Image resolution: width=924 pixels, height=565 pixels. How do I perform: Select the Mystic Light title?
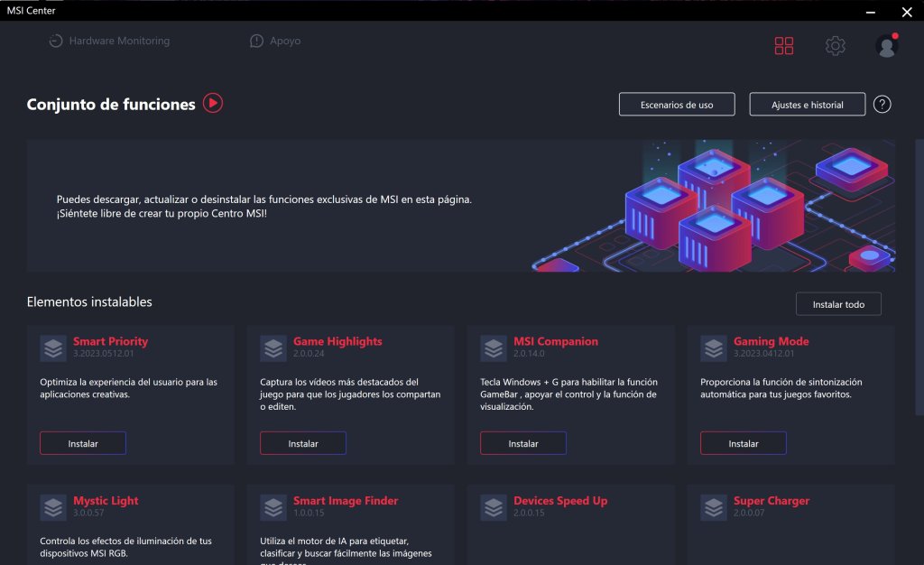(106, 500)
